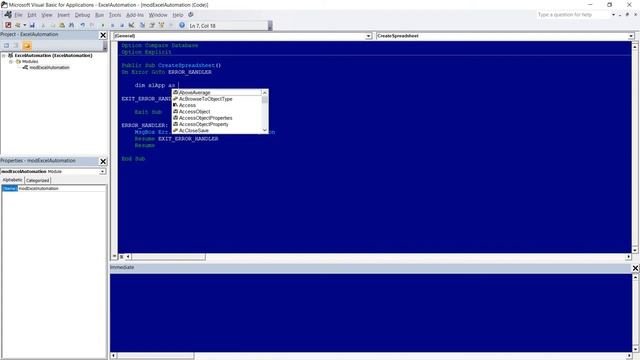Collapse the ExcelAutomation project tree node
This screenshot has height=360, width=640.
[x=4, y=55]
